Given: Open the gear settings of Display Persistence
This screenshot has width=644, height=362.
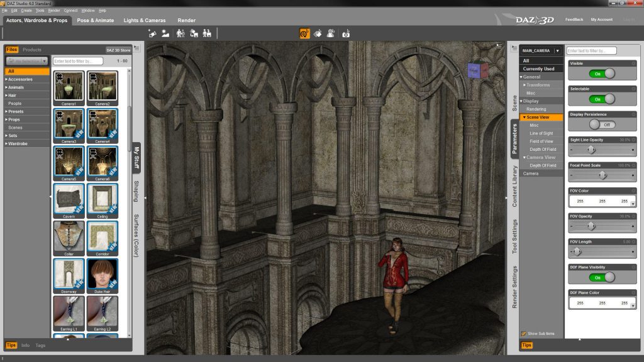Looking at the screenshot, I should 634,114.
